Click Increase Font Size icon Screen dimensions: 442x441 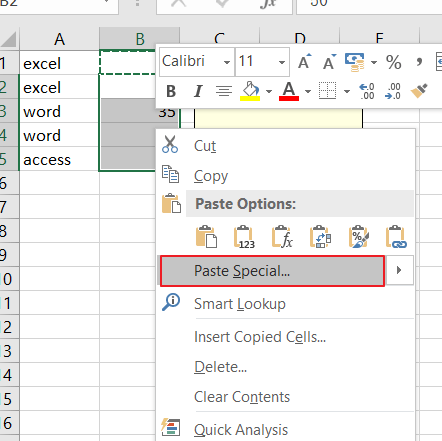[304, 62]
